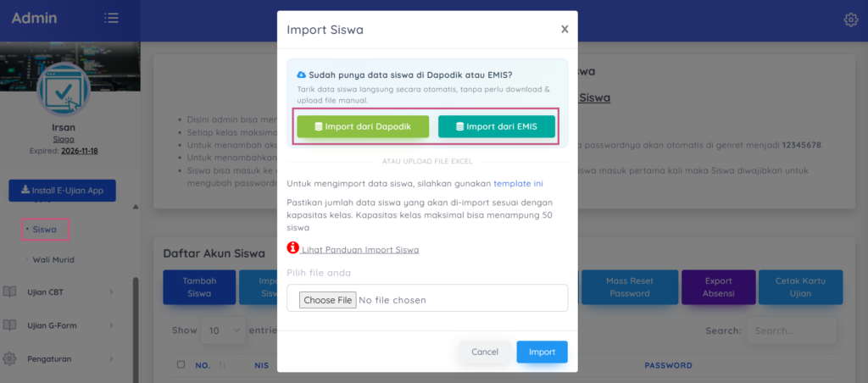Expand the Ujian CBT menu chevron
868x383 pixels.
click(x=111, y=291)
